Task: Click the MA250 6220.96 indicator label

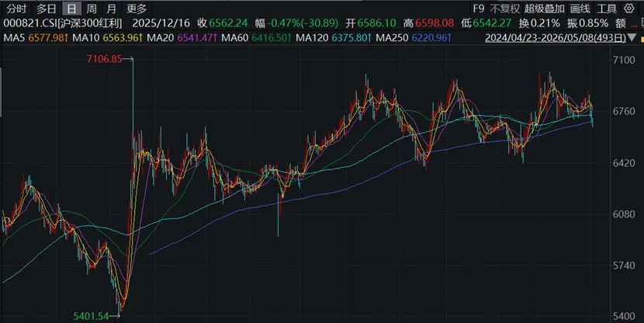Action: (414, 38)
